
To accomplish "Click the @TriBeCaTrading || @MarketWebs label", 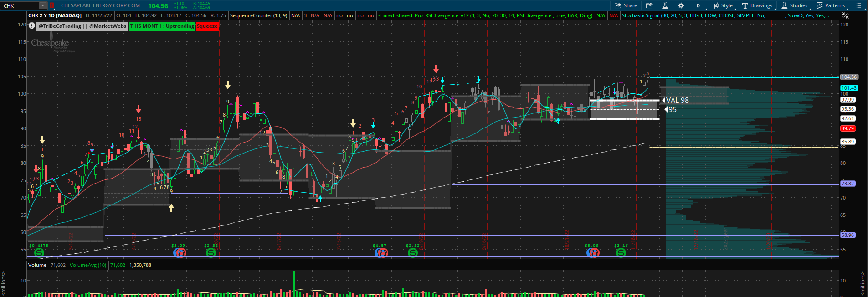I will pyautogui.click(x=82, y=26).
